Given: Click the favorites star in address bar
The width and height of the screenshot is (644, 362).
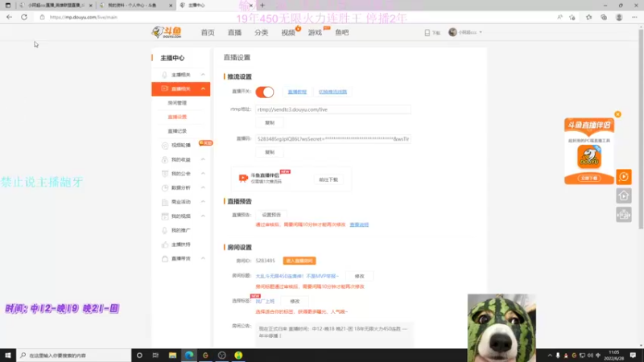Looking at the screenshot, I should click(572, 17).
